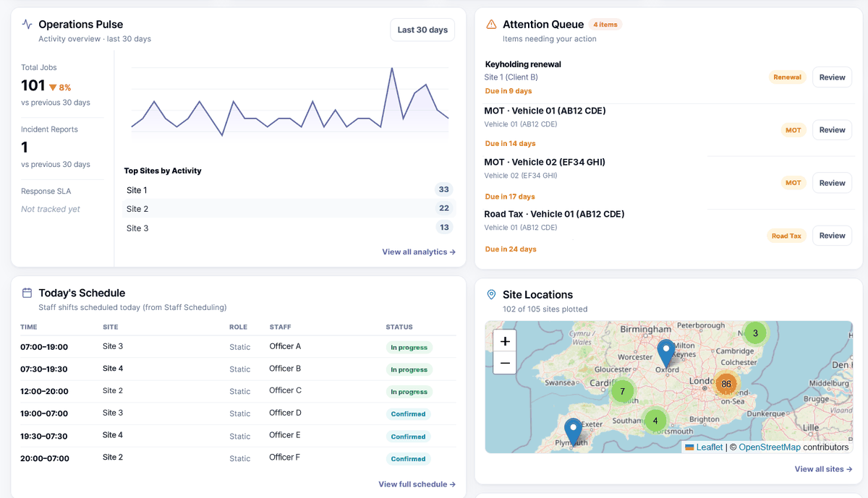This screenshot has height=498, width=868.
Task: Click the Due in 24 days label
Action: click(x=511, y=249)
